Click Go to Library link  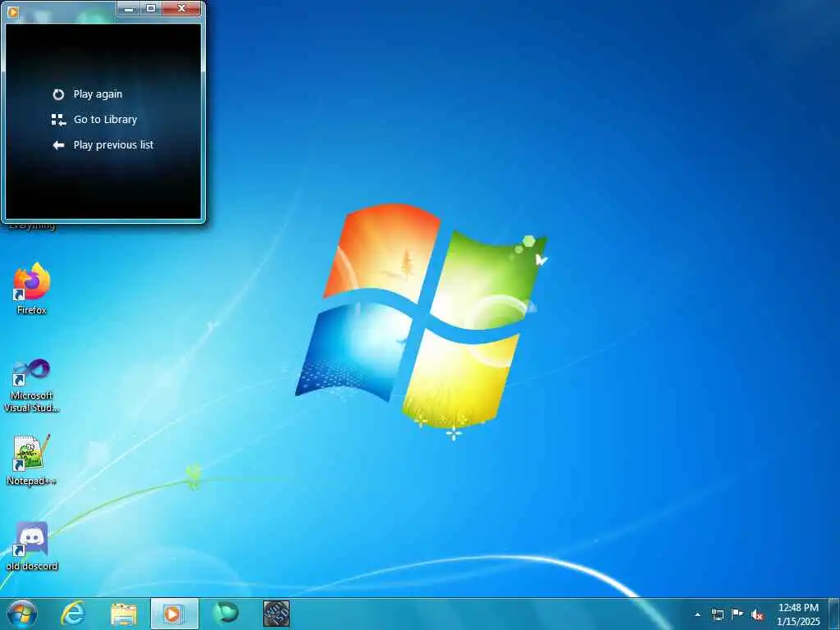[x=105, y=120]
